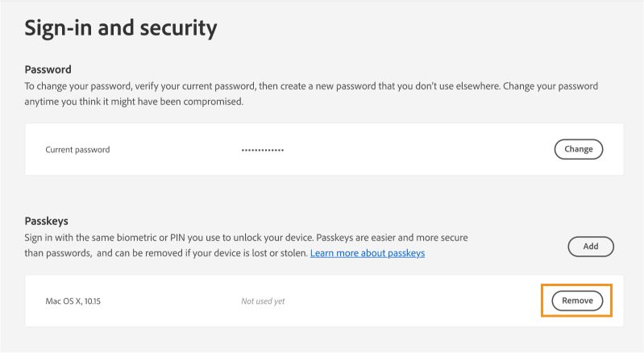
Task: Remove the Mac OS X passkey
Action: coord(577,301)
